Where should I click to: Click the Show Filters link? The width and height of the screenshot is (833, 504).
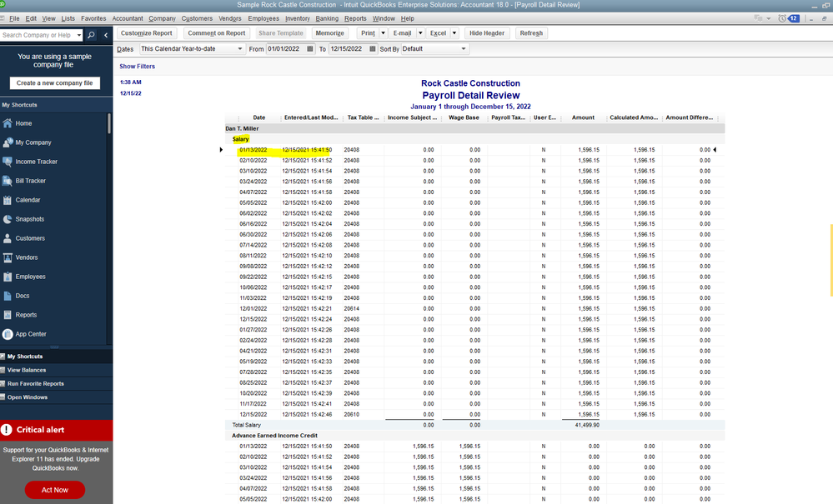137,66
